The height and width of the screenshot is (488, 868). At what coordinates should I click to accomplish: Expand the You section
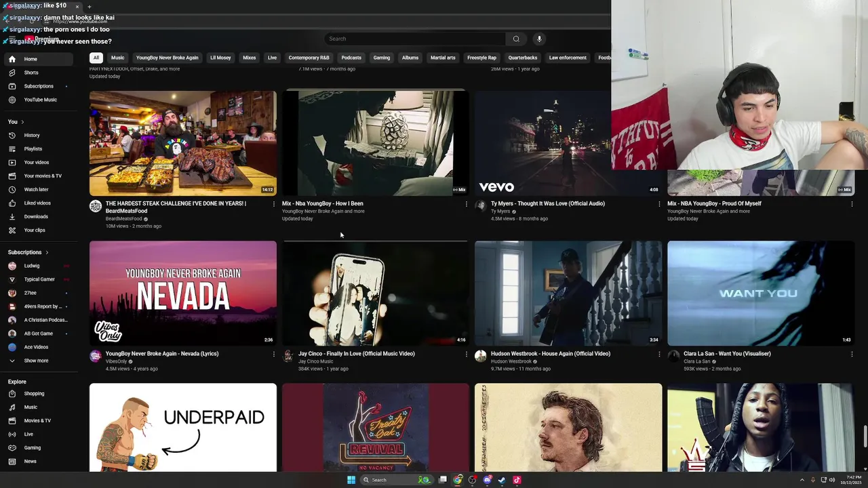(x=16, y=122)
